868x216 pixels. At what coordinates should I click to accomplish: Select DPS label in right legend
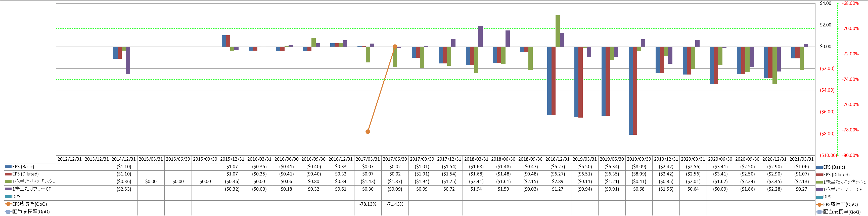[827, 197]
